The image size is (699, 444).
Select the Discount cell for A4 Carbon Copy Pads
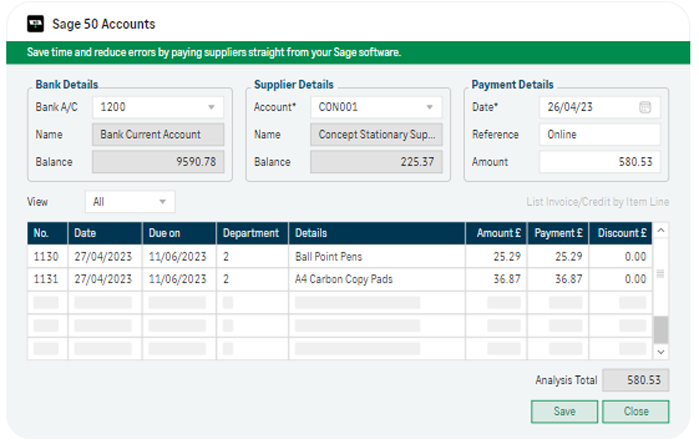(x=621, y=279)
